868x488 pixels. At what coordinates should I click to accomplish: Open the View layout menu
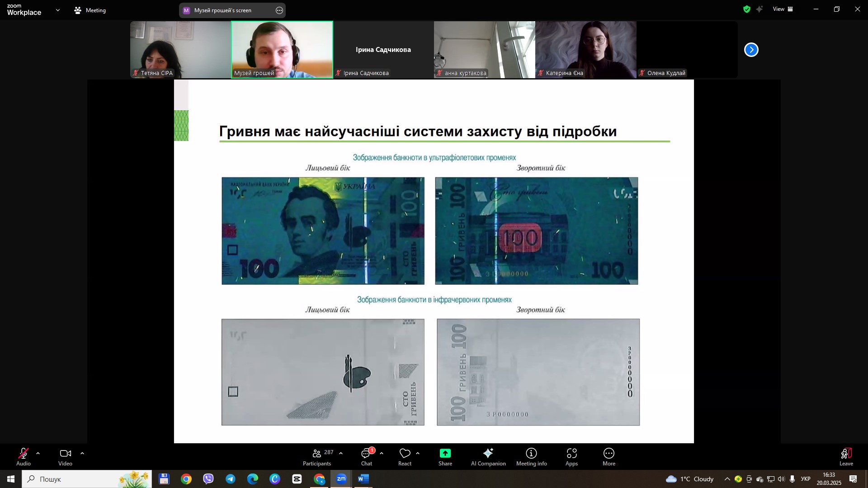pyautogui.click(x=783, y=9)
